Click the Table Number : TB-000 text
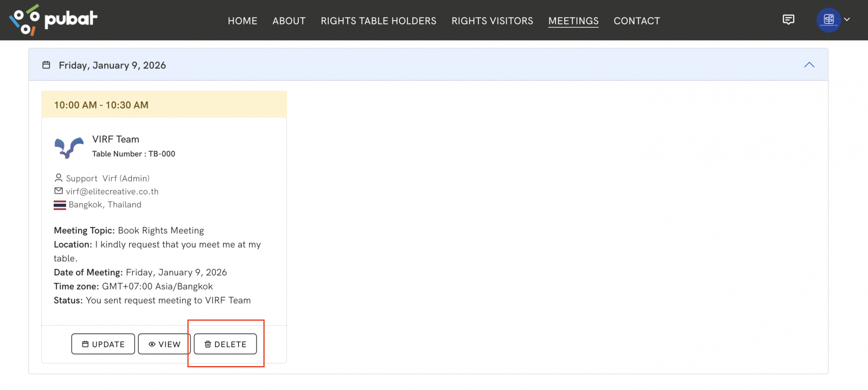This screenshot has height=390, width=868. pos(133,154)
